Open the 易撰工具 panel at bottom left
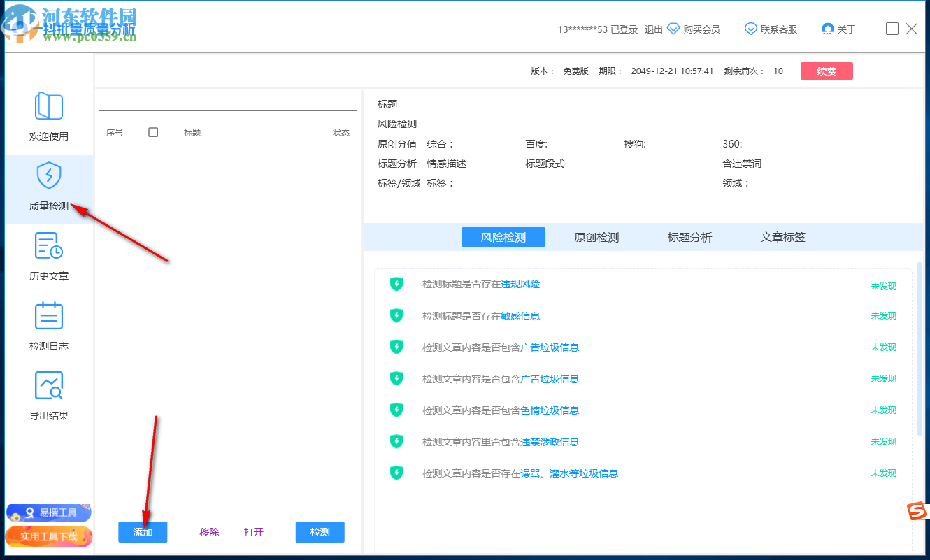The height and width of the screenshot is (560, 930). pyautogui.click(x=48, y=512)
